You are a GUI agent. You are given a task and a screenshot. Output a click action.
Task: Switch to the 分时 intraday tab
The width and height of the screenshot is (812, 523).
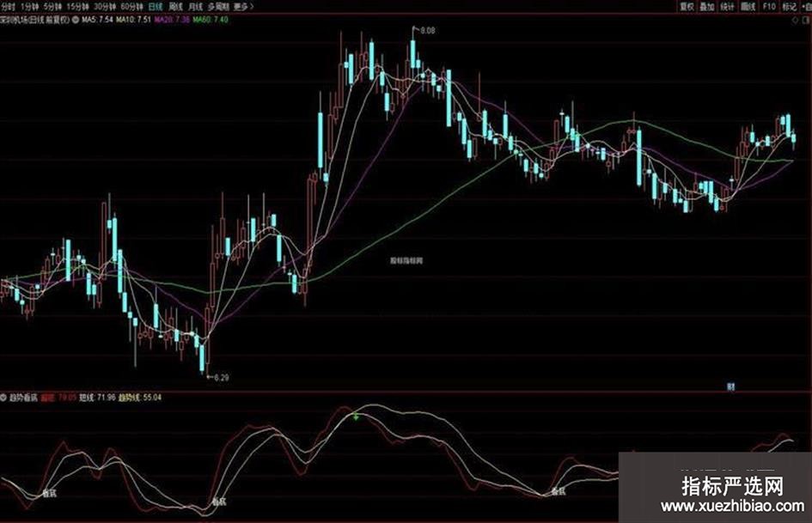coord(9,7)
